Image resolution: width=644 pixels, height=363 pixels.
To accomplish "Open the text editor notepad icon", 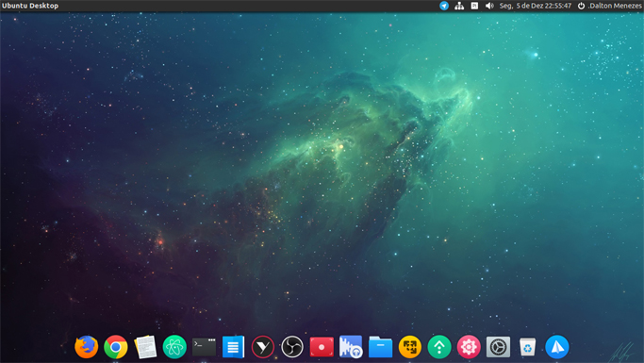I will [x=145, y=347].
